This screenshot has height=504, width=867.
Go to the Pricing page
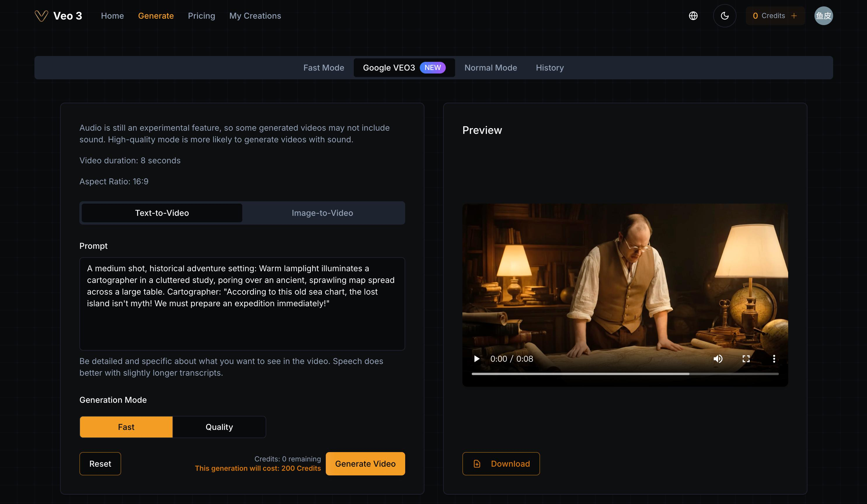coord(201,16)
